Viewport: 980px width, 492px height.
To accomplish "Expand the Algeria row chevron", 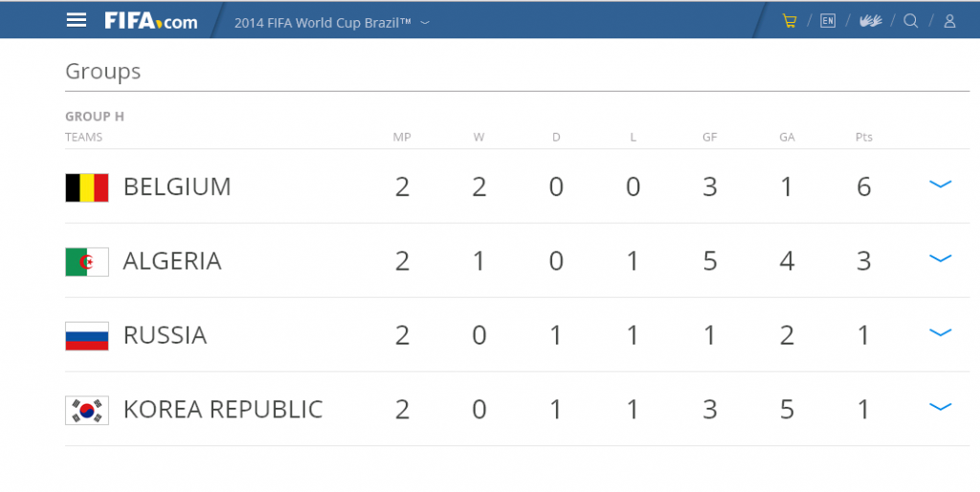I will (940, 258).
